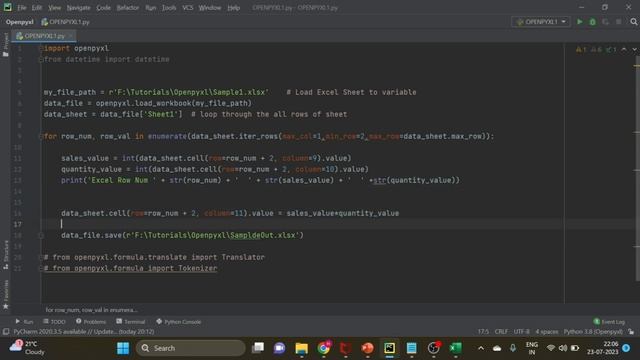Image resolution: width=640 pixels, height=360 pixels.
Task: Open Excel from taskbar
Action: [x=456, y=348]
